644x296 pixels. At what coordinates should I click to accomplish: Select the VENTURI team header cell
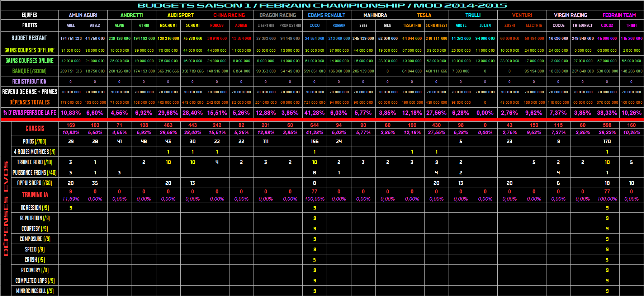pos(522,15)
